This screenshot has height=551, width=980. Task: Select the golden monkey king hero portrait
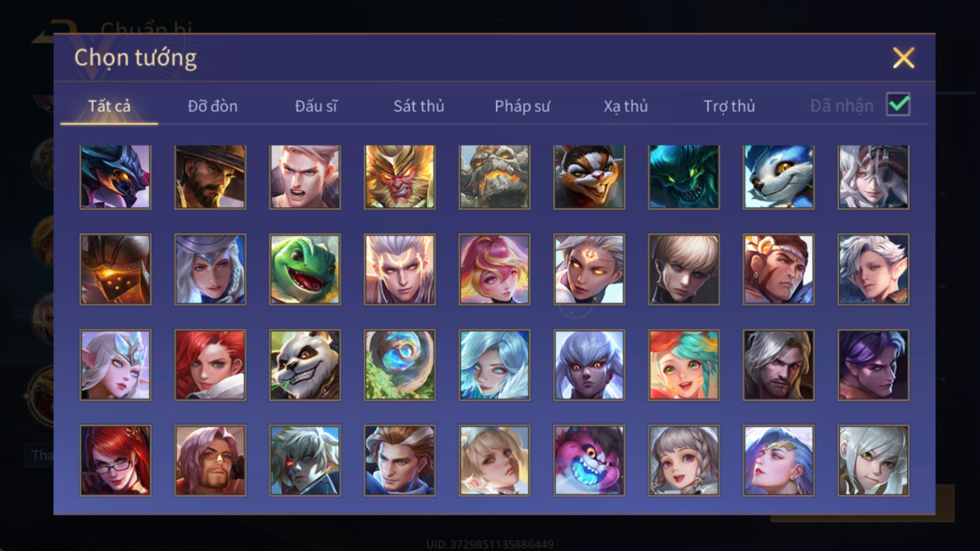(399, 177)
